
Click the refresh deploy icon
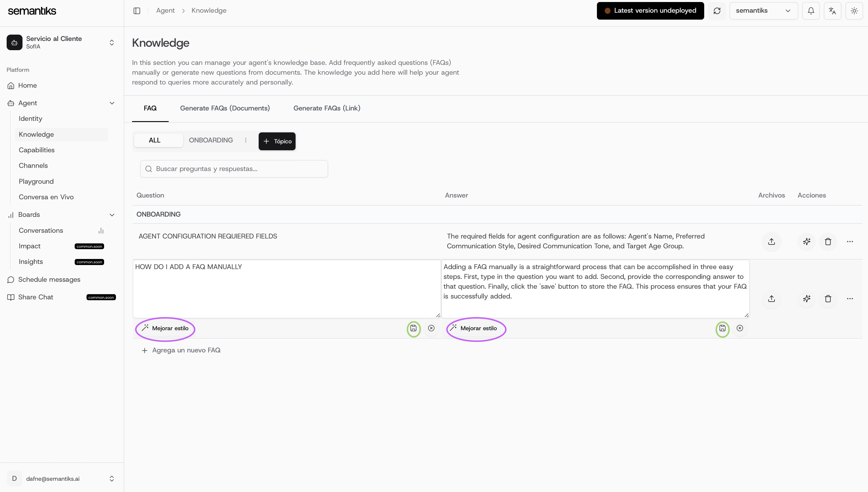coord(717,11)
